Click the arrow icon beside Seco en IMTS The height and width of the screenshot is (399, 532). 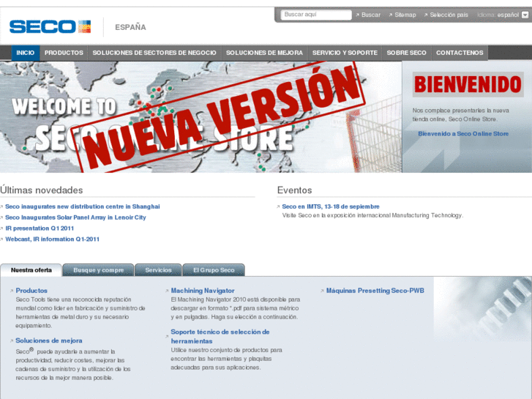coord(278,206)
